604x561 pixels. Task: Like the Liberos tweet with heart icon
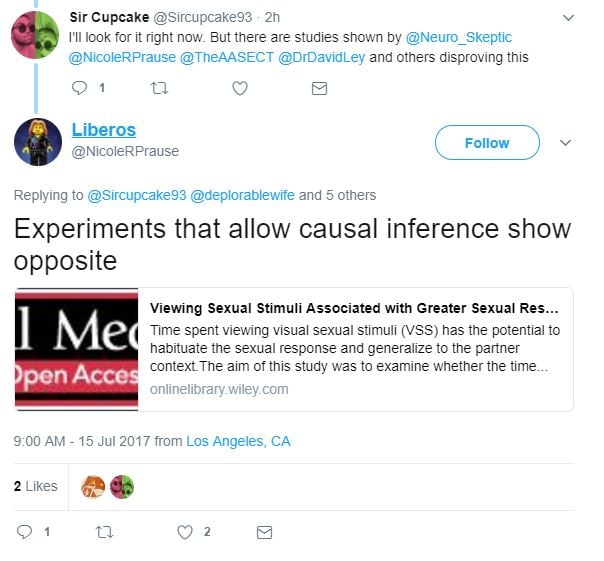(x=185, y=531)
